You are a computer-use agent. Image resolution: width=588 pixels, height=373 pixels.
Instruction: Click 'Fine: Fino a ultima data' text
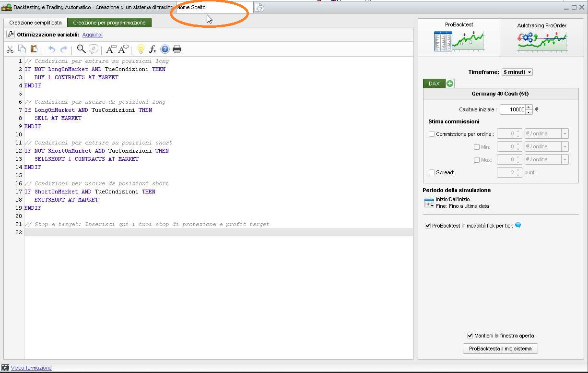462,206
